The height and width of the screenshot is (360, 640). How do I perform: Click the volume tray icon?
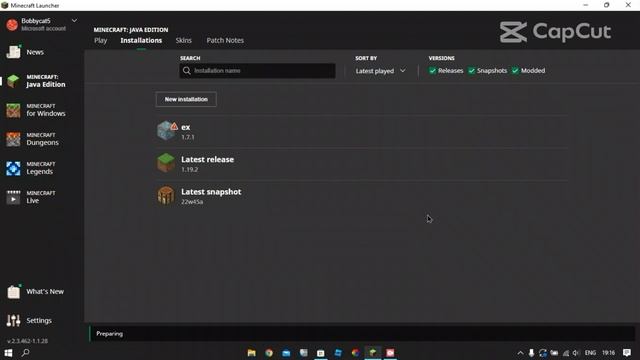tap(576, 353)
